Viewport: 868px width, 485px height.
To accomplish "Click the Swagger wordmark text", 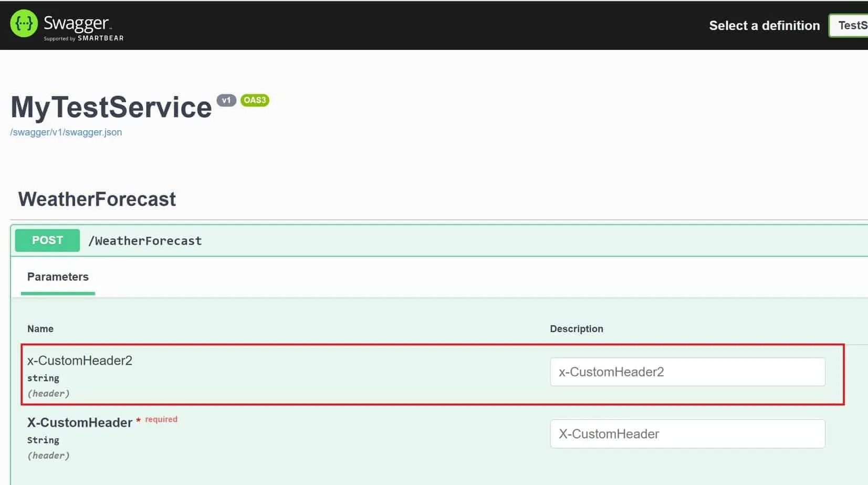I will pyautogui.click(x=77, y=23).
